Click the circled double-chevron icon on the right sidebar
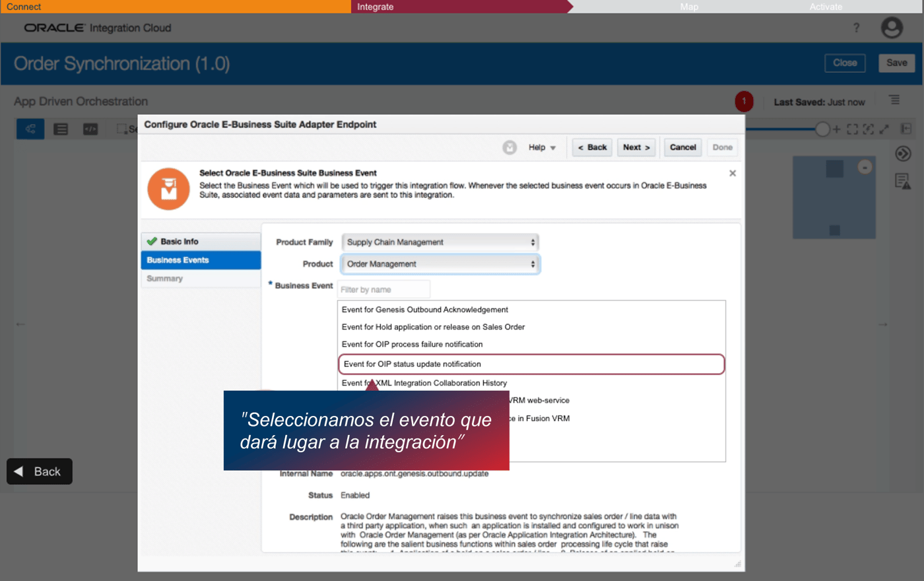The width and height of the screenshot is (924, 581). [x=903, y=153]
